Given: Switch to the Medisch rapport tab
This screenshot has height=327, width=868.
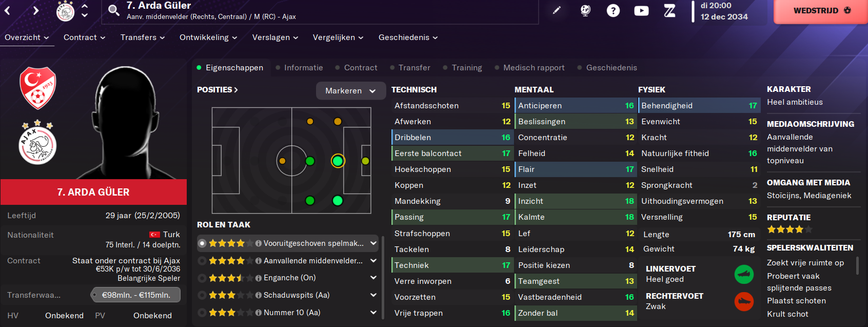Looking at the screenshot, I should click(x=534, y=68).
